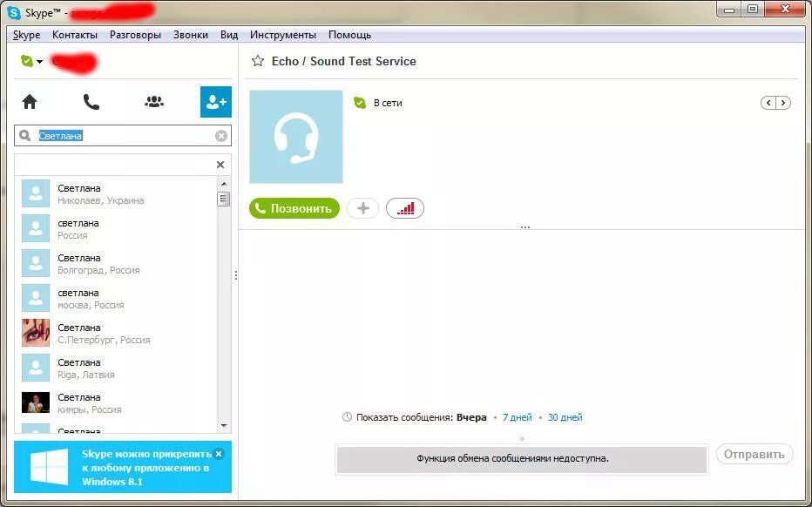Open the dial pad phone icon
812x507 pixels.
click(x=91, y=102)
